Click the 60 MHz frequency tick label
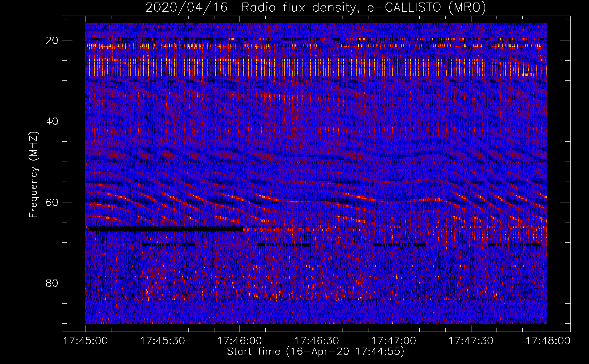The height and width of the screenshot is (364, 589). click(x=52, y=202)
